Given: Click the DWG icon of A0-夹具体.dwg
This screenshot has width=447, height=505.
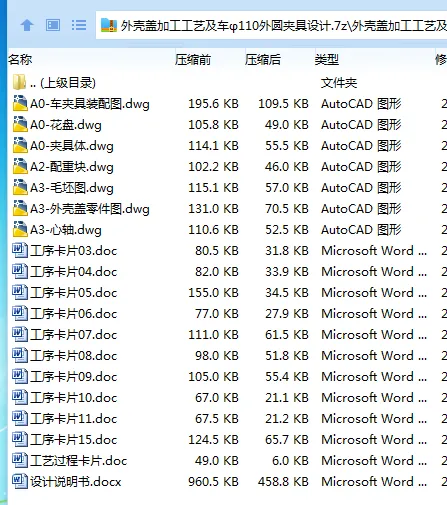Looking at the screenshot, I should [x=20, y=145].
